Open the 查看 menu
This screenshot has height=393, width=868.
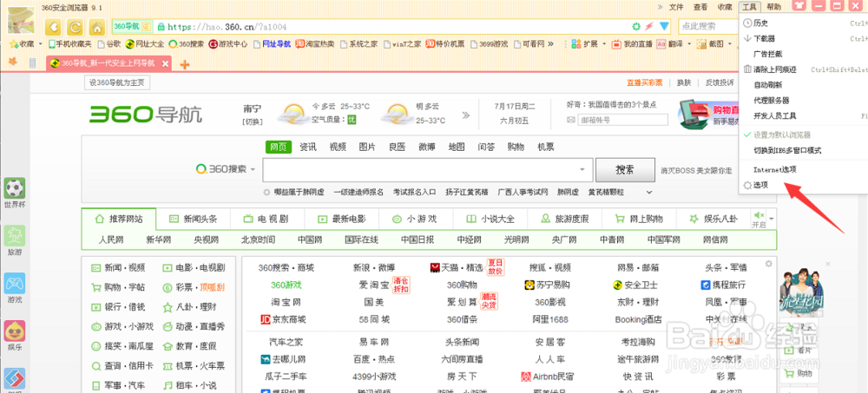pos(700,7)
